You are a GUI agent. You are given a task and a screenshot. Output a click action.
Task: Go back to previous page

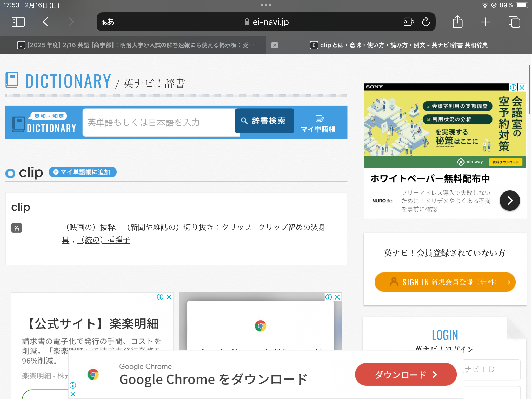click(46, 22)
